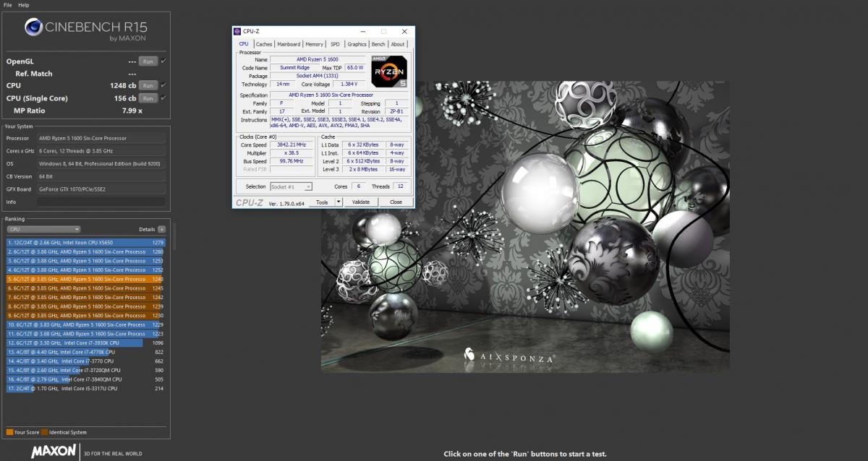Click the Validate button in CPU-Z
This screenshot has width=868, height=461.
pos(360,202)
